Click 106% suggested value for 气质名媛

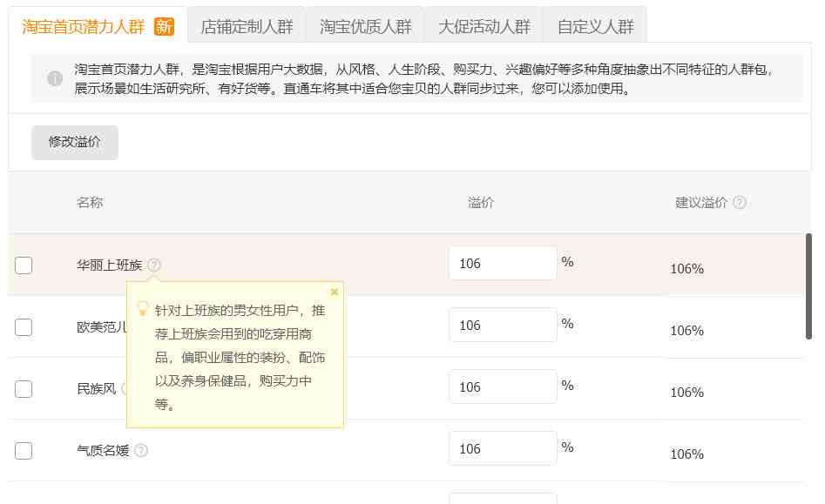(686, 454)
